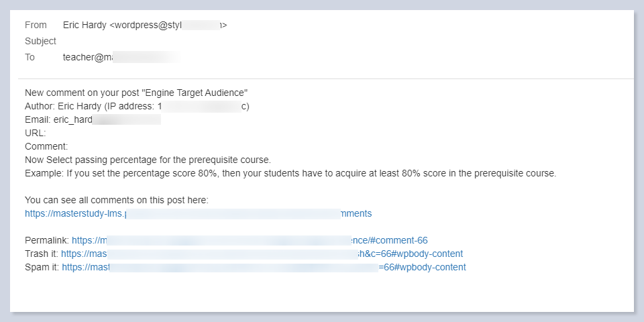Open the Permalink comment-66 link

pyautogui.click(x=250, y=240)
